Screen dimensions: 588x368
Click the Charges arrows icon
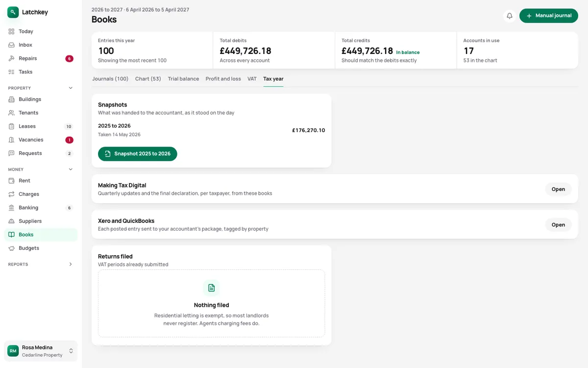click(11, 194)
